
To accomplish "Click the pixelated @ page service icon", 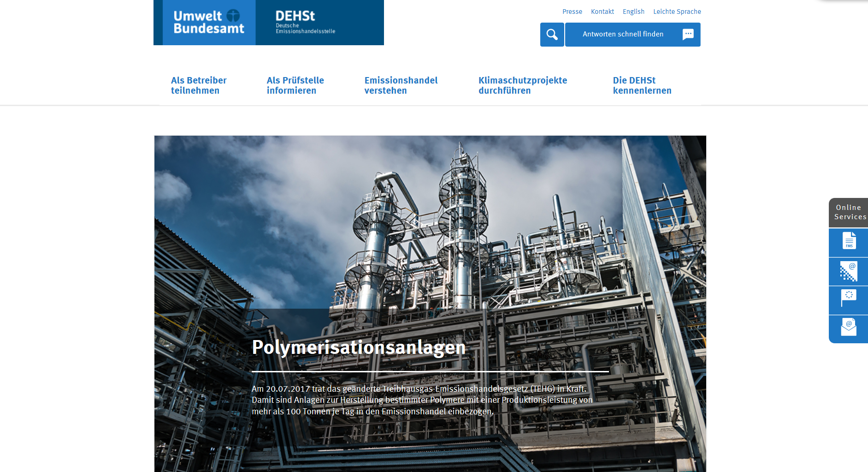I will (x=849, y=271).
